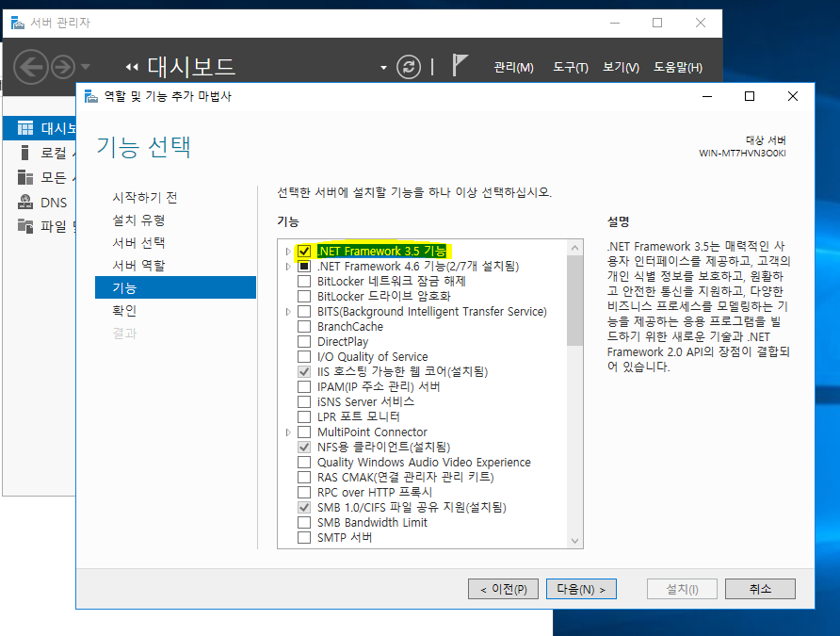Click the wizard title bar icon
Screen dimensions: 840x636
pos(91,96)
